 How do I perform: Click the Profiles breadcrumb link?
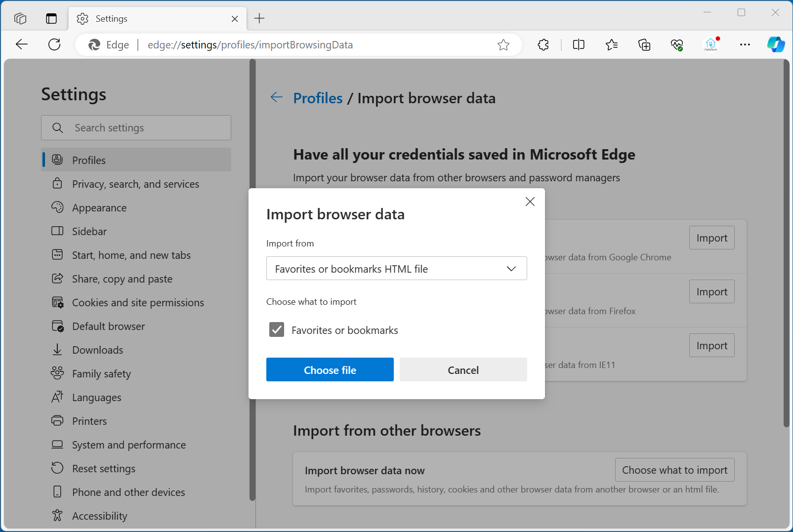pyautogui.click(x=318, y=98)
